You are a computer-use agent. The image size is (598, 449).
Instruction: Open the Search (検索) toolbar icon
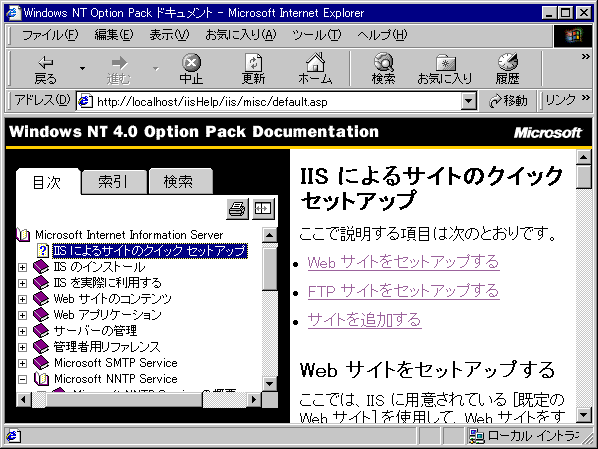[383, 69]
